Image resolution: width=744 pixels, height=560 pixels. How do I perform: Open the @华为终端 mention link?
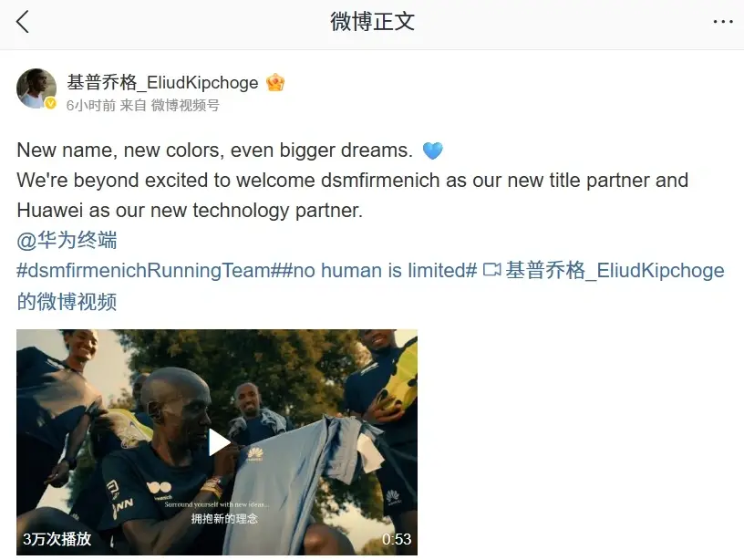point(67,240)
